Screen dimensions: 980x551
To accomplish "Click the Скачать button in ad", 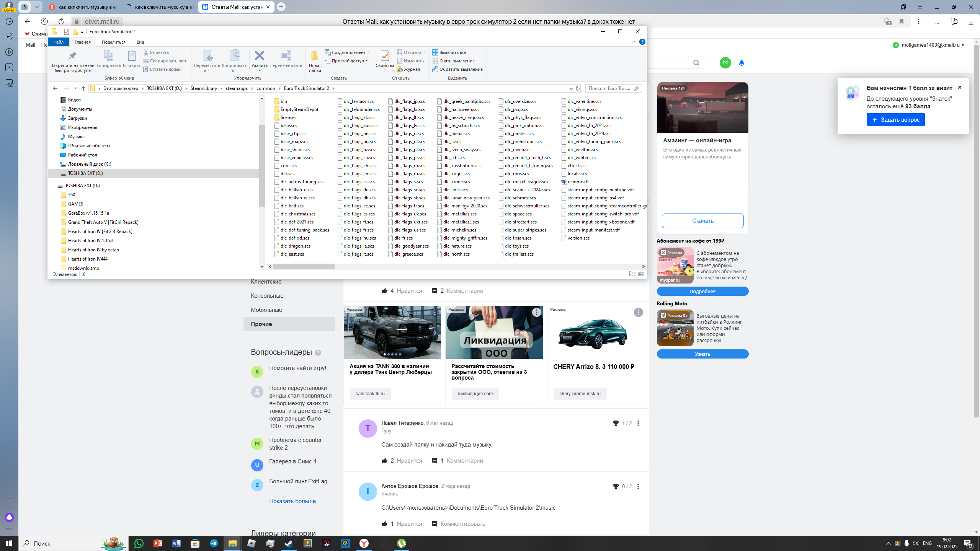I will tap(702, 221).
